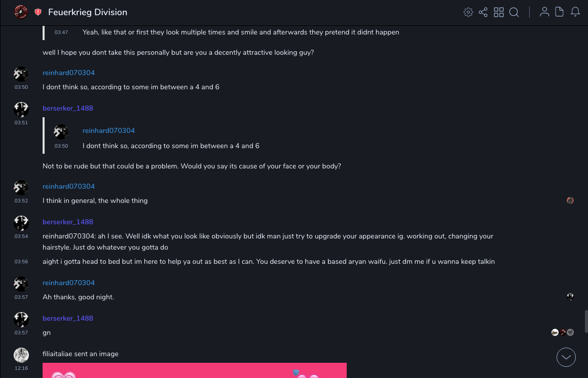
Task: Click the chat timeline scrollbar thumb
Action: 586,321
